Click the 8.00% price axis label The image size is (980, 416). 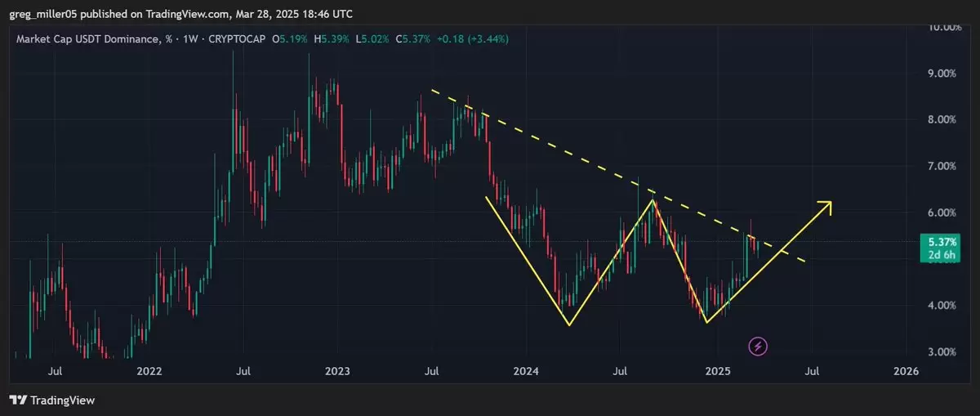[x=940, y=119]
